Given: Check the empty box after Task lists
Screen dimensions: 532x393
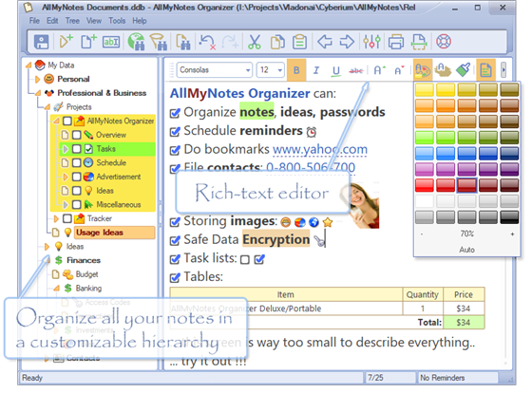Looking at the screenshot, I should (245, 260).
